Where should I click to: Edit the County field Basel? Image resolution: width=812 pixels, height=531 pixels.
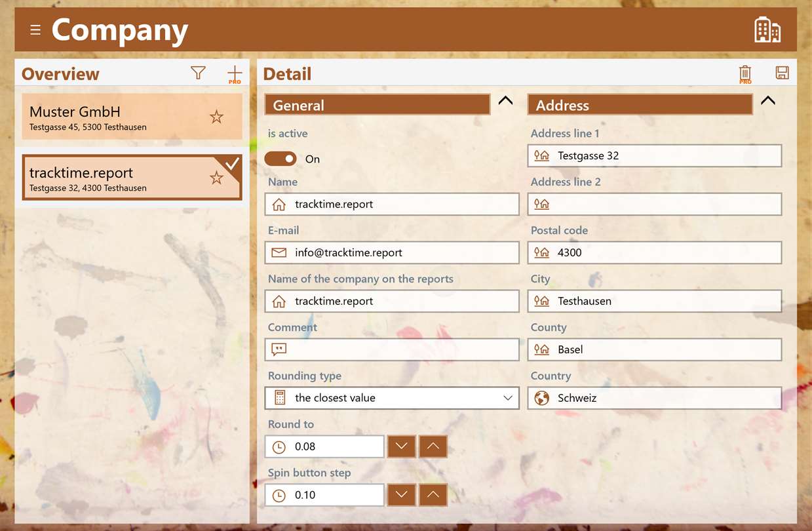tap(655, 349)
